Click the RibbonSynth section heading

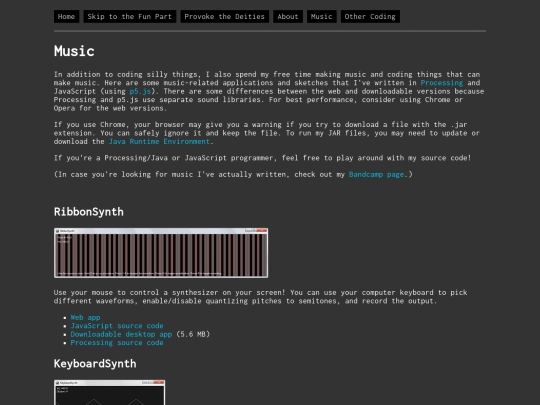point(89,212)
